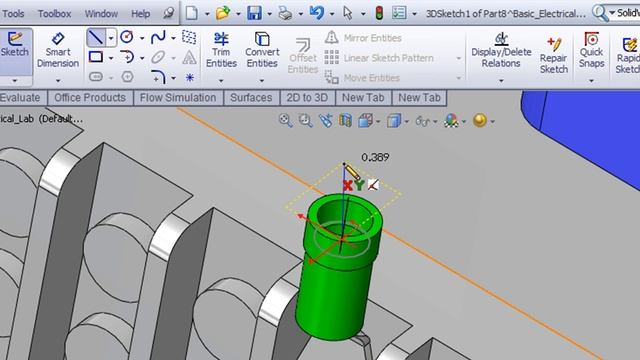Click the search magnifier in title bar

(x=600, y=13)
